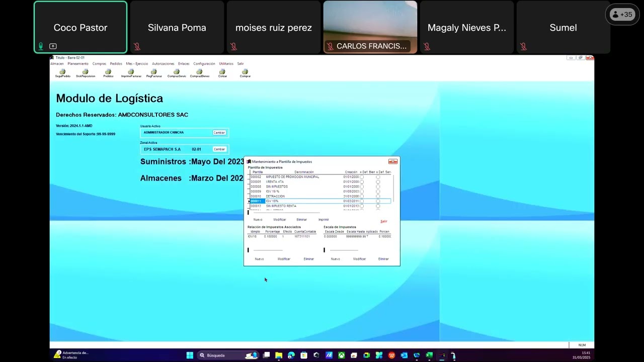Open the StckReposicion toolbar icon

pyautogui.click(x=86, y=73)
